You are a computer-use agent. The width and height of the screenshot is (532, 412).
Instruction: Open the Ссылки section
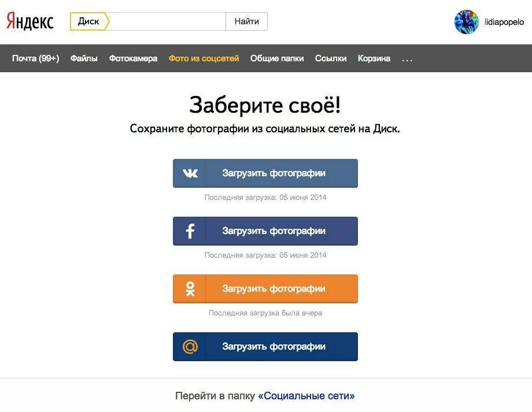[x=331, y=58]
